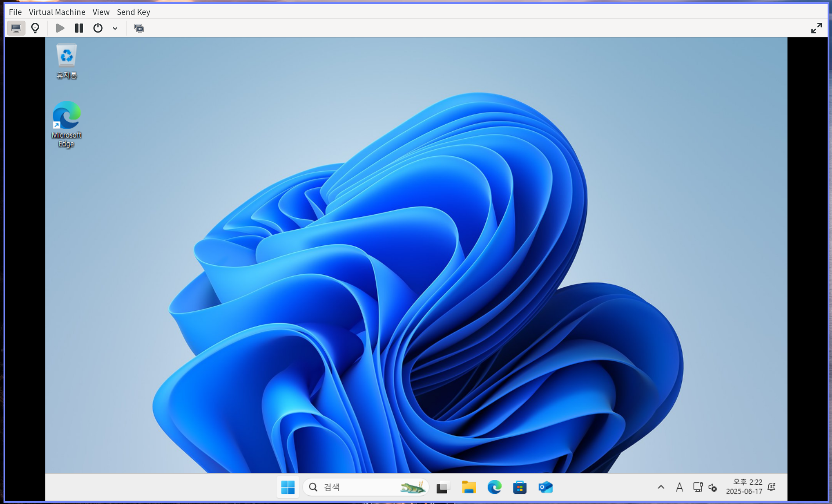832x504 pixels.
Task: Open the Send Key menu
Action: [x=134, y=12]
